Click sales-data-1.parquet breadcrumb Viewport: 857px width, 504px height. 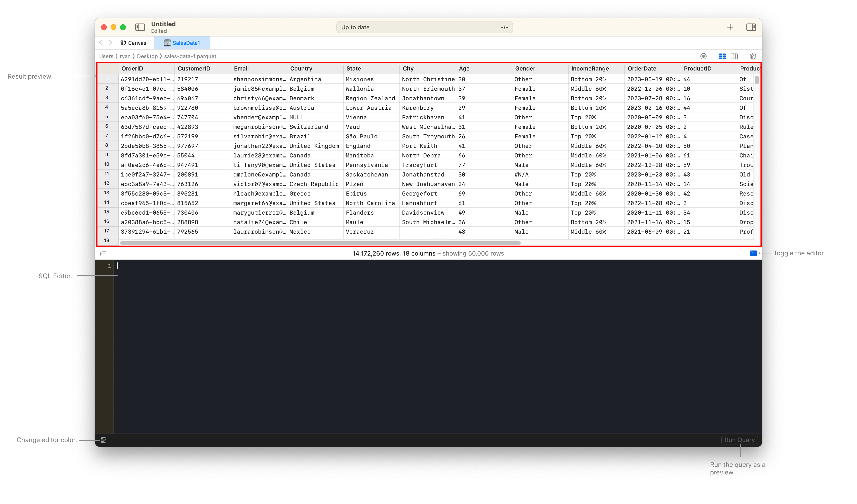pos(190,56)
